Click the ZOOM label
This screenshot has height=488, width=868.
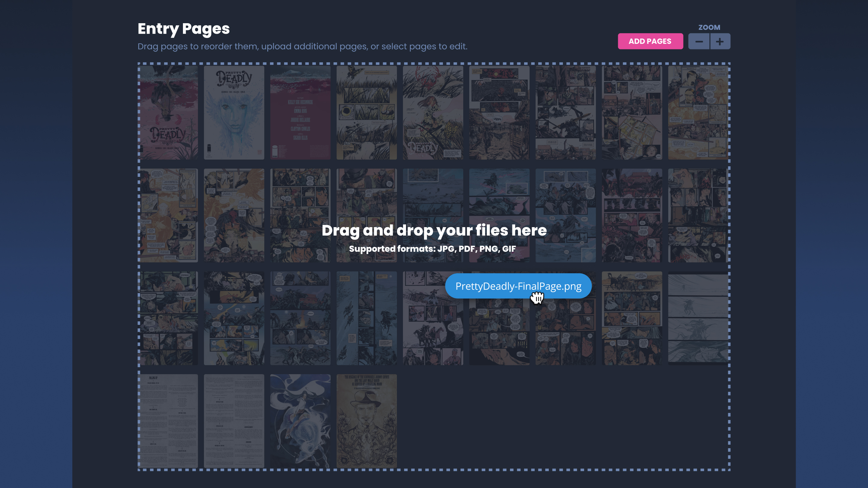point(709,27)
